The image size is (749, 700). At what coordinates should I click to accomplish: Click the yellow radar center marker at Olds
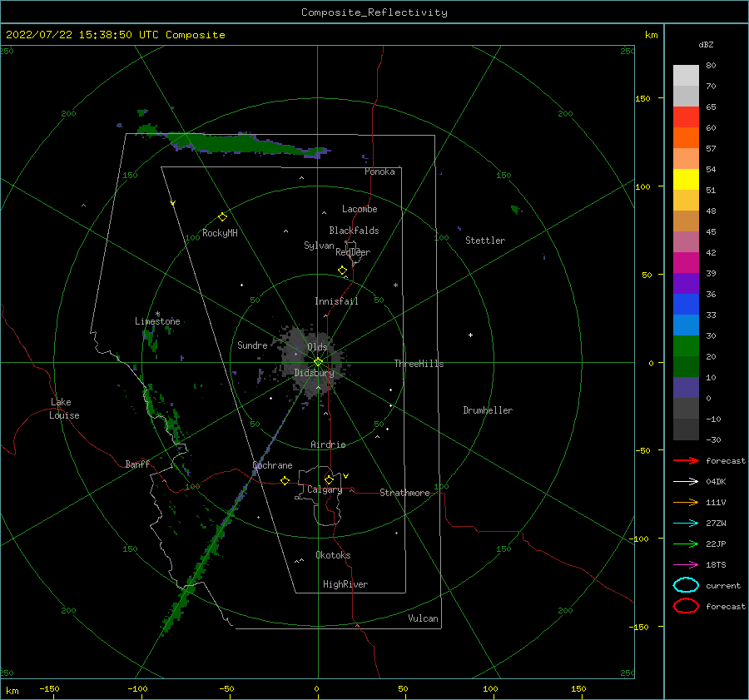coord(318,362)
